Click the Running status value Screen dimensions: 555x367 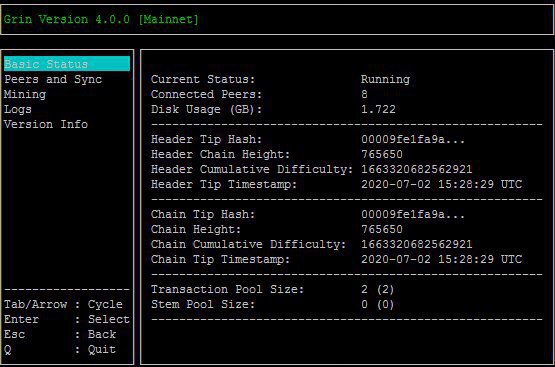coord(385,79)
